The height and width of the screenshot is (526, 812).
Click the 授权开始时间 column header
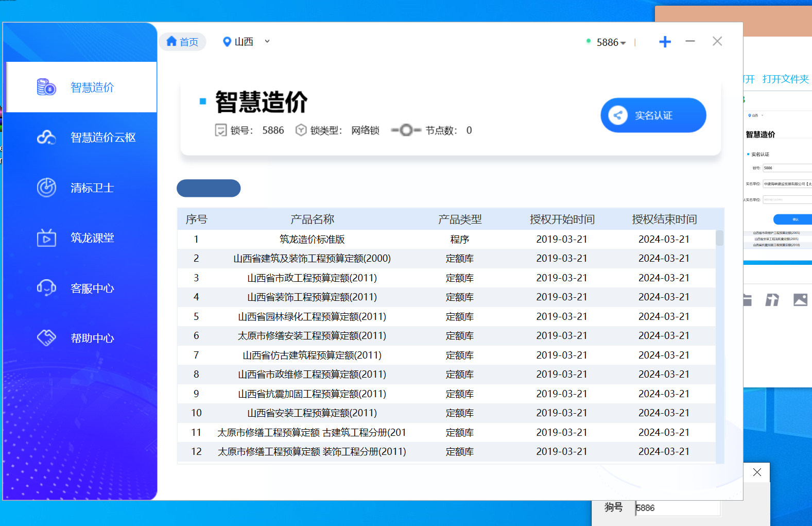pos(562,219)
